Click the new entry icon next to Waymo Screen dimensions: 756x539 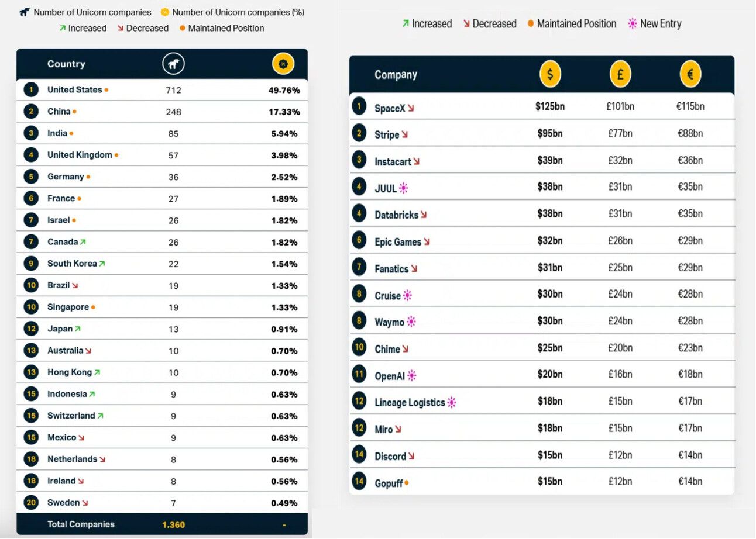point(411,322)
